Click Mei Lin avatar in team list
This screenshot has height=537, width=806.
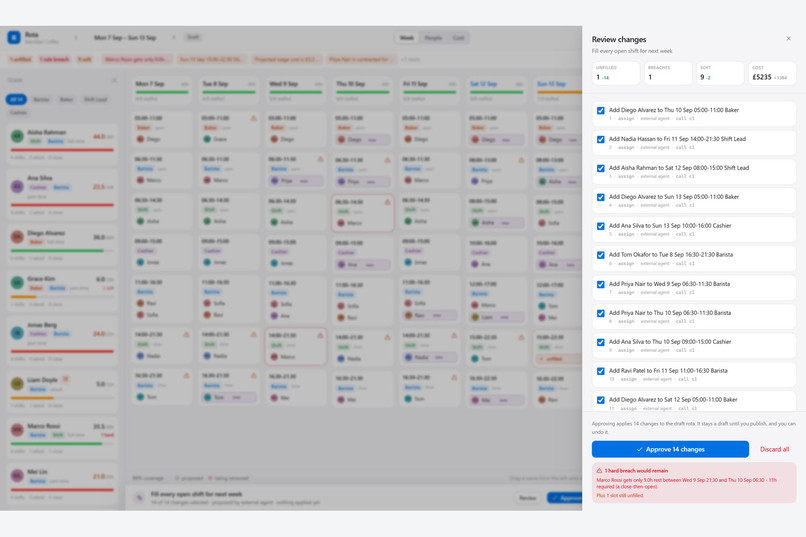click(17, 475)
